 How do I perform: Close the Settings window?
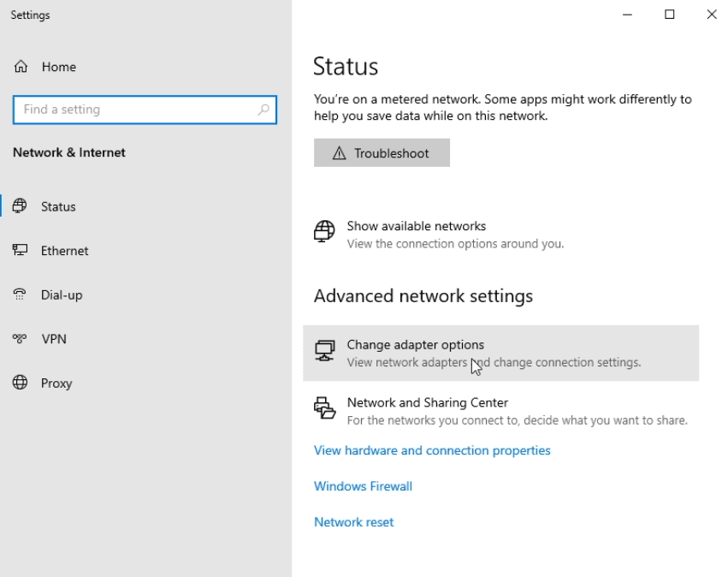[711, 15]
